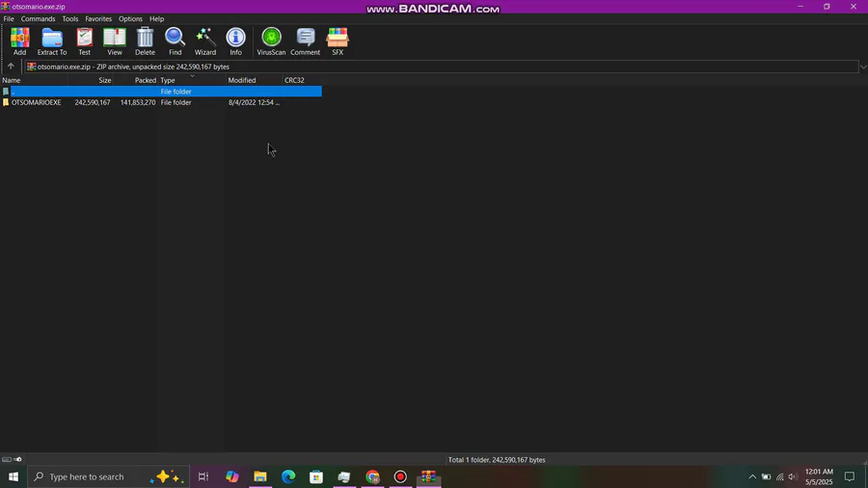
Task: Sort files by Modified column
Action: coord(254,80)
